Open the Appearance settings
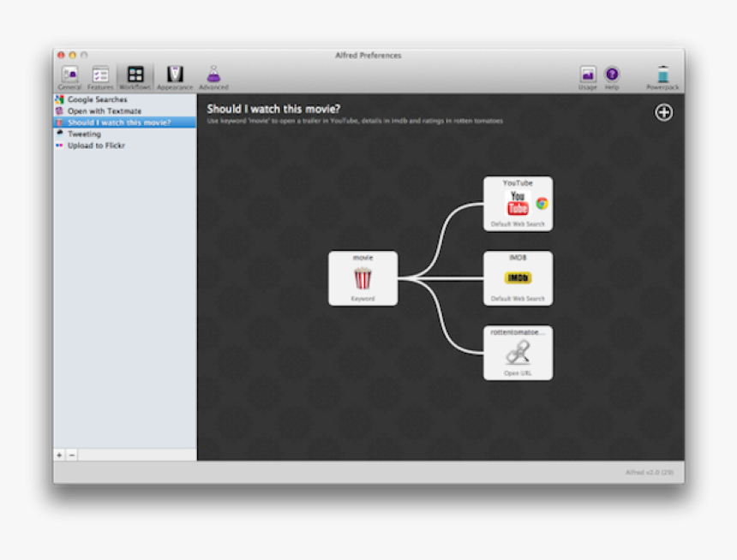Image resolution: width=737 pixels, height=560 pixels. click(175, 76)
